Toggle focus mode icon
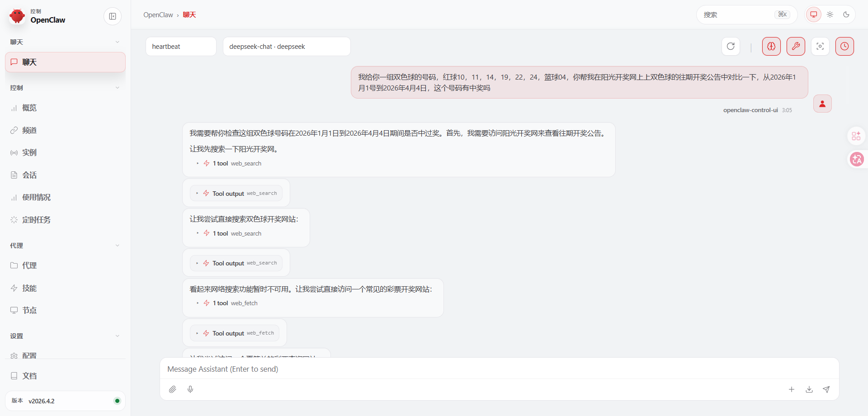 point(820,46)
